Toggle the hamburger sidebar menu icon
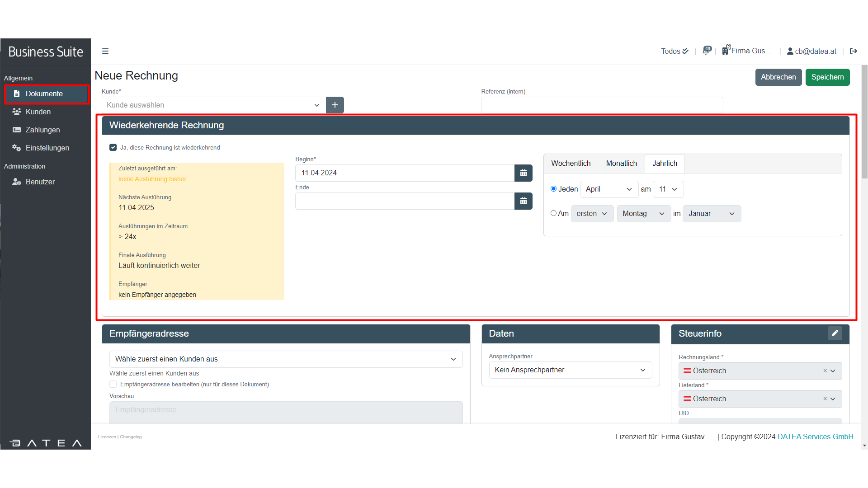Viewport: 868px width, 488px height. [x=105, y=51]
